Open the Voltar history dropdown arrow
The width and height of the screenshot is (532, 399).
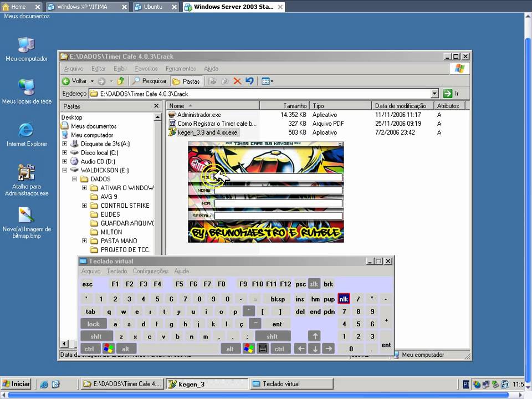point(92,81)
